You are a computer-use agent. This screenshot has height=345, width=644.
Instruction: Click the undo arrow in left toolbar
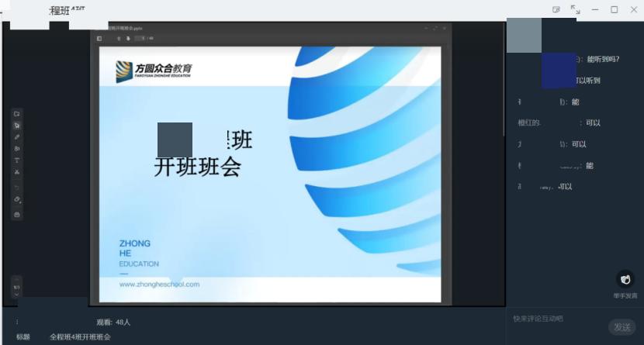click(x=17, y=188)
